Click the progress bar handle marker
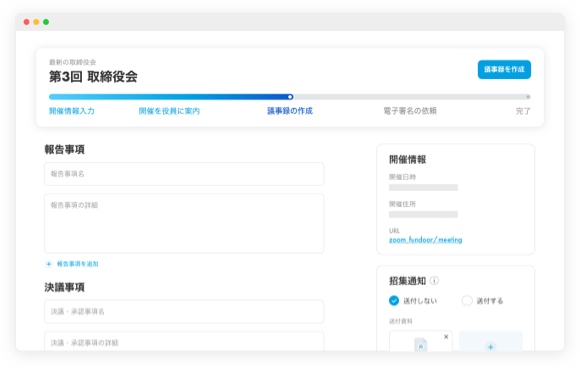580x368 pixels. 290,97
